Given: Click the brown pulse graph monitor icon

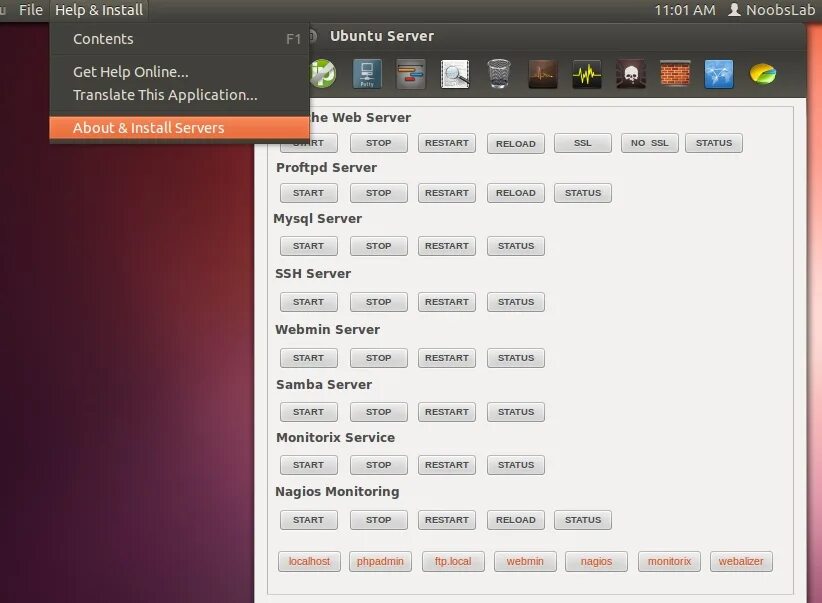Looking at the screenshot, I should 543,74.
